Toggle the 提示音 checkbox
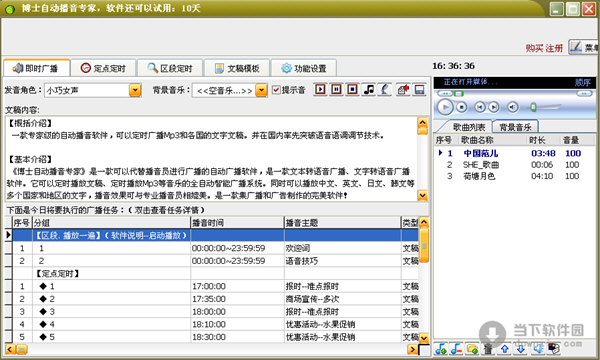Viewport: 600px width, 360px height. tap(276, 90)
